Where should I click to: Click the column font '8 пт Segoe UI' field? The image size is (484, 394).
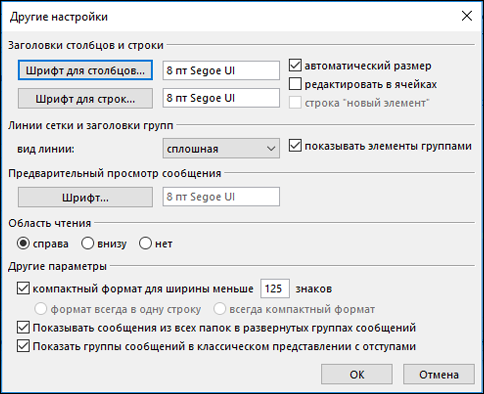[221, 70]
